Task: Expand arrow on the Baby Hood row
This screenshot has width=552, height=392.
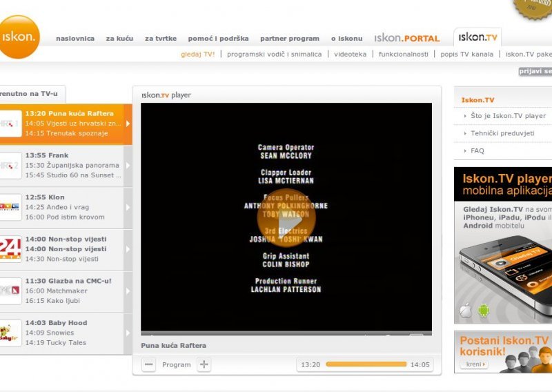Action: tap(128, 333)
